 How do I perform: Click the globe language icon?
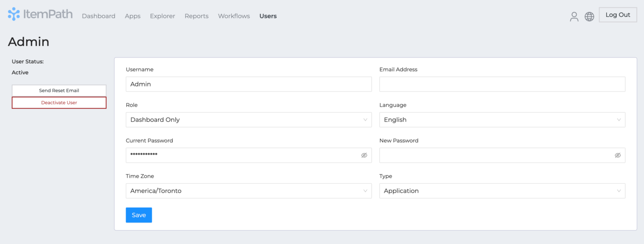click(x=589, y=17)
